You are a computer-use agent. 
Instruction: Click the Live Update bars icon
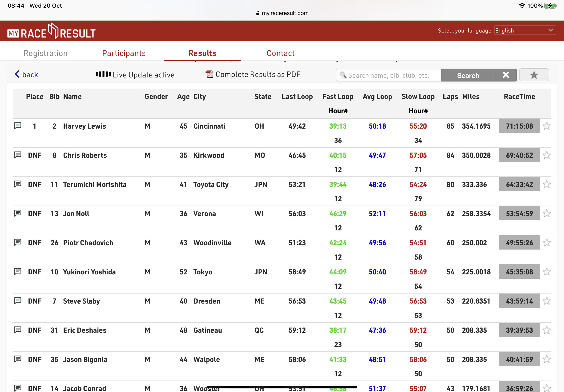(103, 74)
